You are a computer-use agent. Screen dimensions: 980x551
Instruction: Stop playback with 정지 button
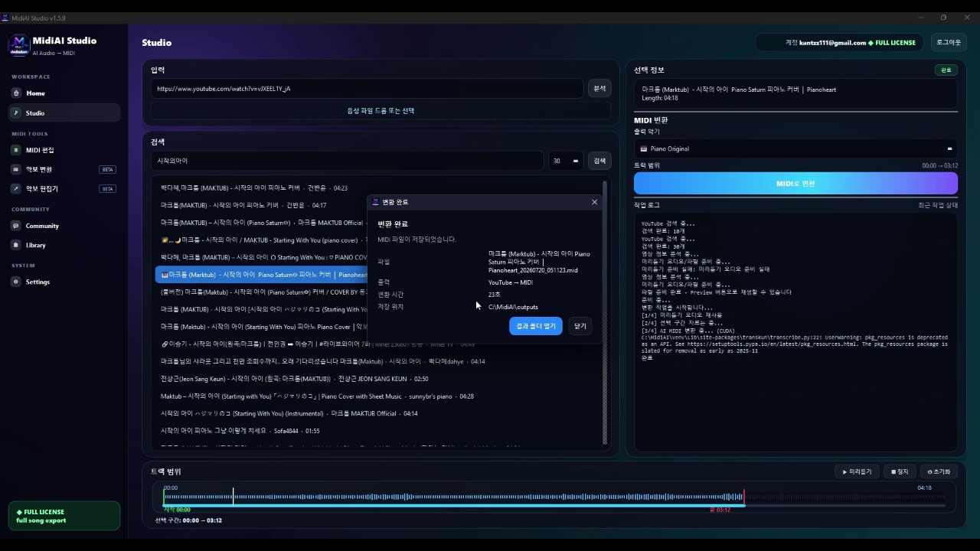click(900, 472)
